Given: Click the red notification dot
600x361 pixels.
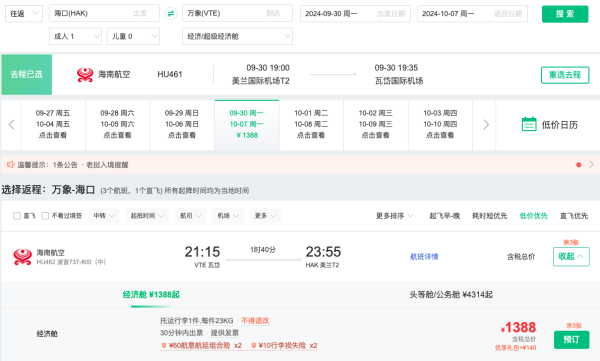Looking at the screenshot, I should tap(579, 165).
